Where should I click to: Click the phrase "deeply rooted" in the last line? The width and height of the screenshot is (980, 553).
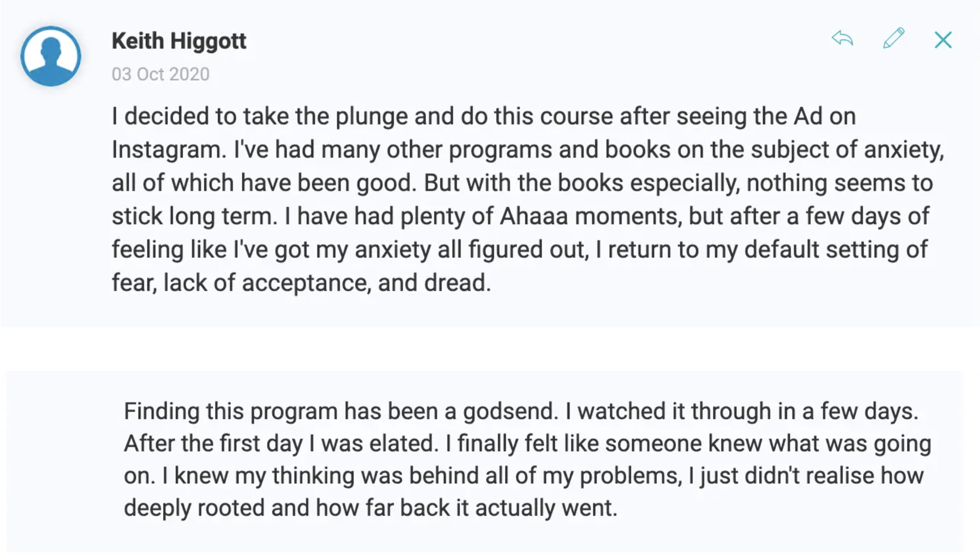[x=194, y=508]
